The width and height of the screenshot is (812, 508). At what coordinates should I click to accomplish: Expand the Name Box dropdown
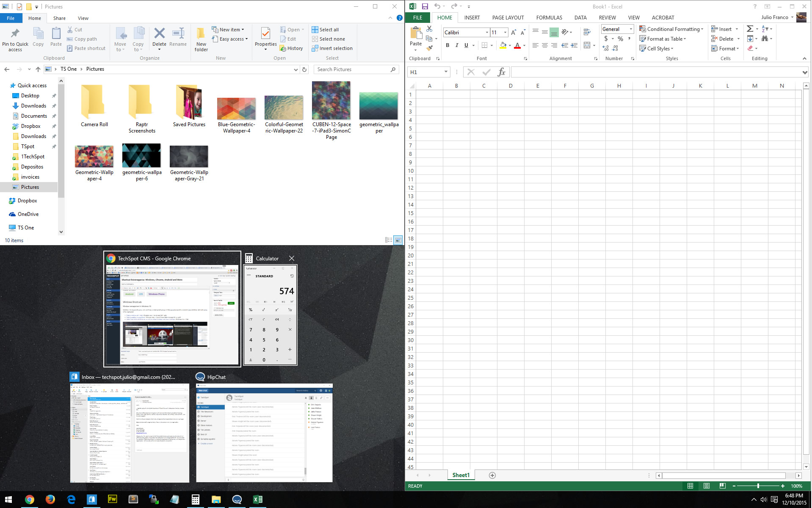[x=446, y=72]
